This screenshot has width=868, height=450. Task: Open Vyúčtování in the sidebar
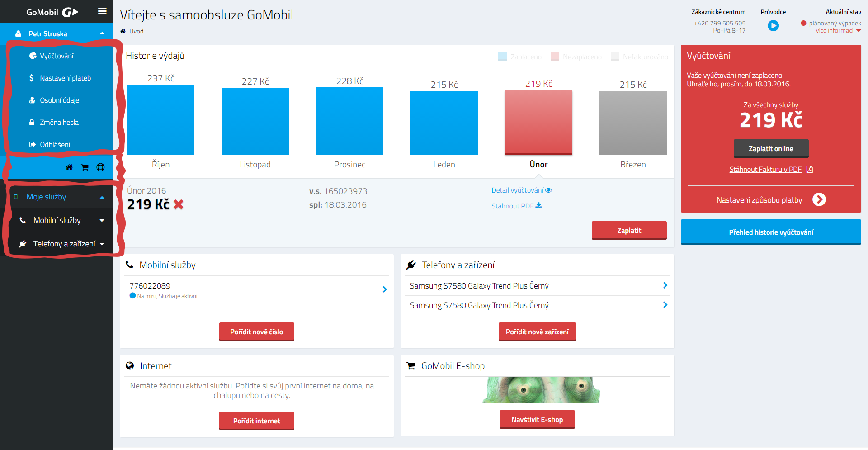pos(57,56)
